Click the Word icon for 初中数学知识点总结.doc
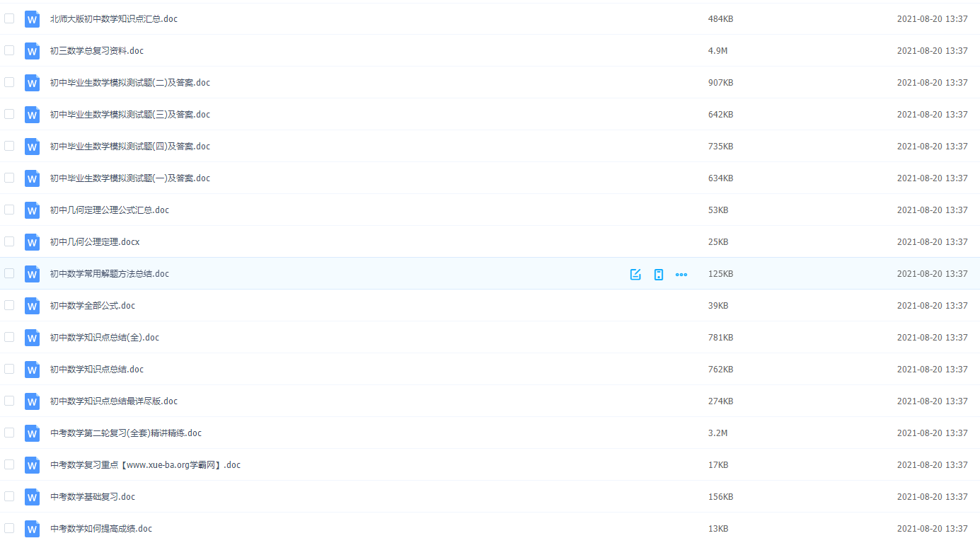Screen dimensions: 980x543 (x=32, y=370)
